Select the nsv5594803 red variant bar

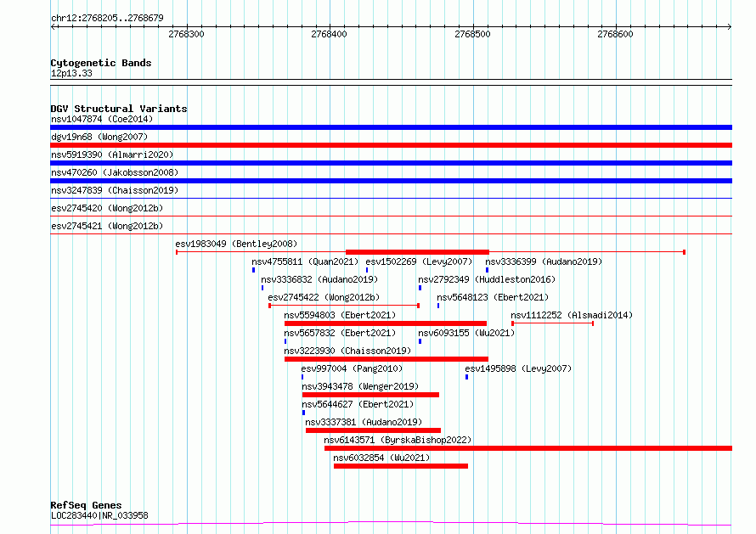click(386, 323)
